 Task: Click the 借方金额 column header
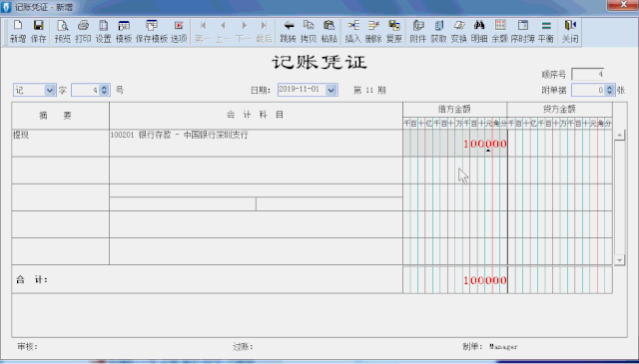tap(455, 109)
